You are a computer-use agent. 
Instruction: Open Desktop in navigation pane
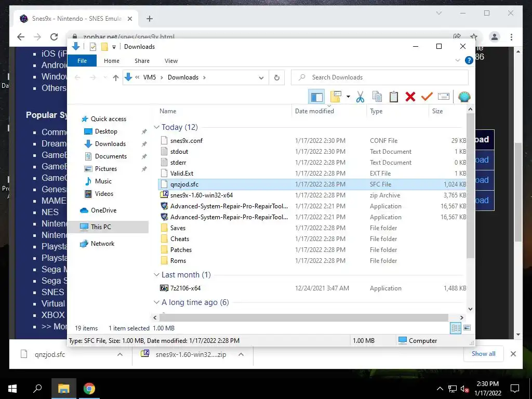[106, 131]
